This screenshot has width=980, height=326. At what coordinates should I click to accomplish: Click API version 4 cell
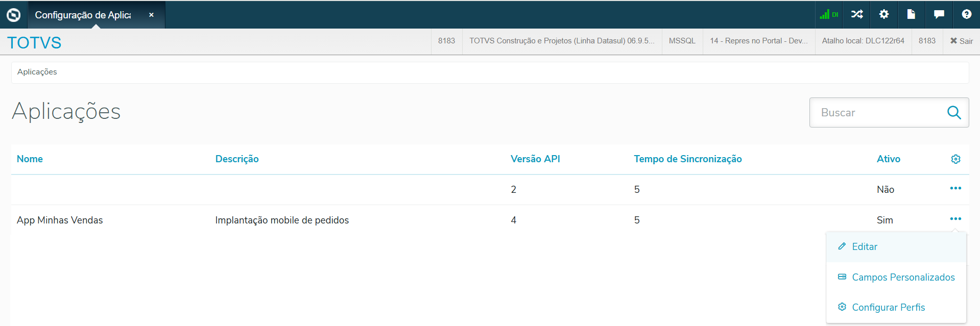click(514, 220)
